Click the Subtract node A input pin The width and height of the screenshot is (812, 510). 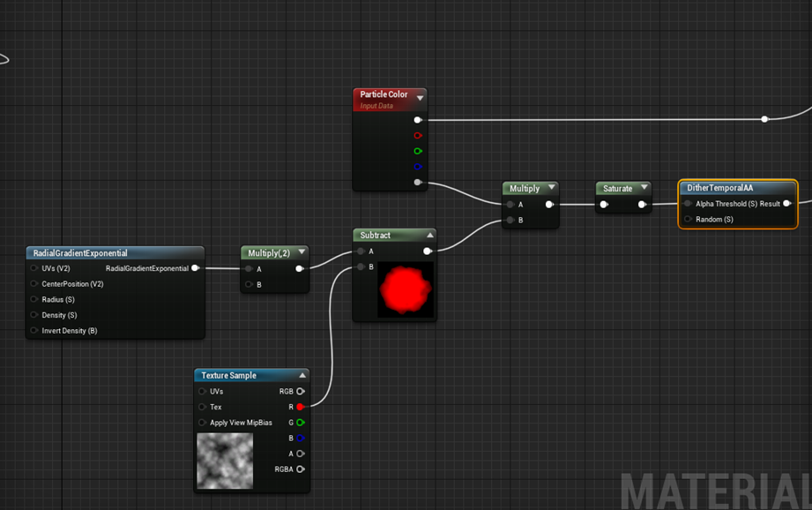[361, 251]
